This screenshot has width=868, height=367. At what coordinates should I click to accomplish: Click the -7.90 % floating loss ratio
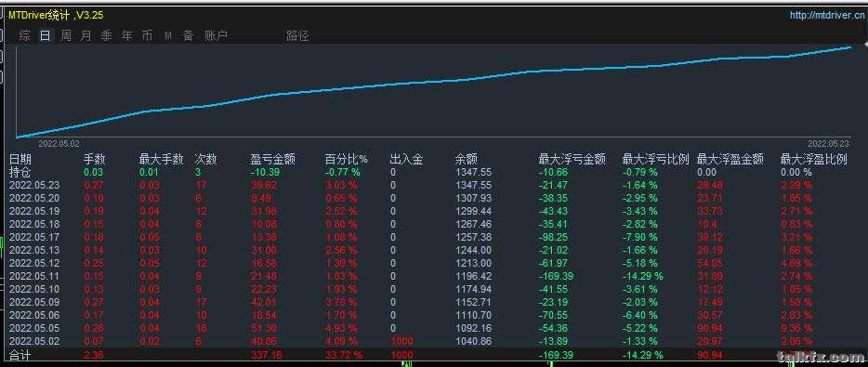coord(640,238)
